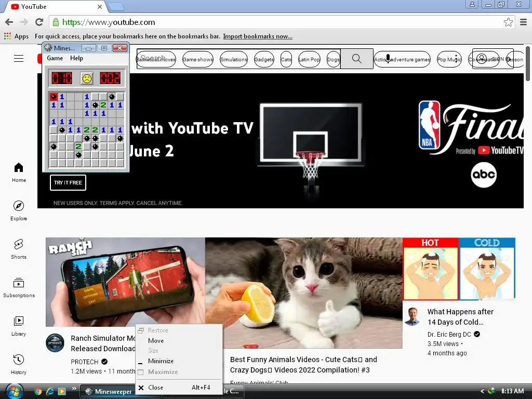
Task: Click What Happens after 14 Days title
Action: (460, 316)
